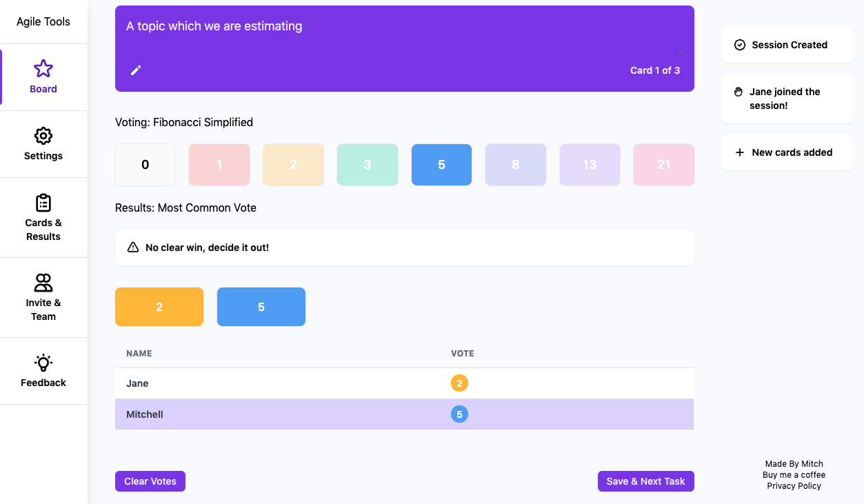Screen dimensions: 864x504
Task: Open Invite & Team with the people icon
Action: point(43,283)
